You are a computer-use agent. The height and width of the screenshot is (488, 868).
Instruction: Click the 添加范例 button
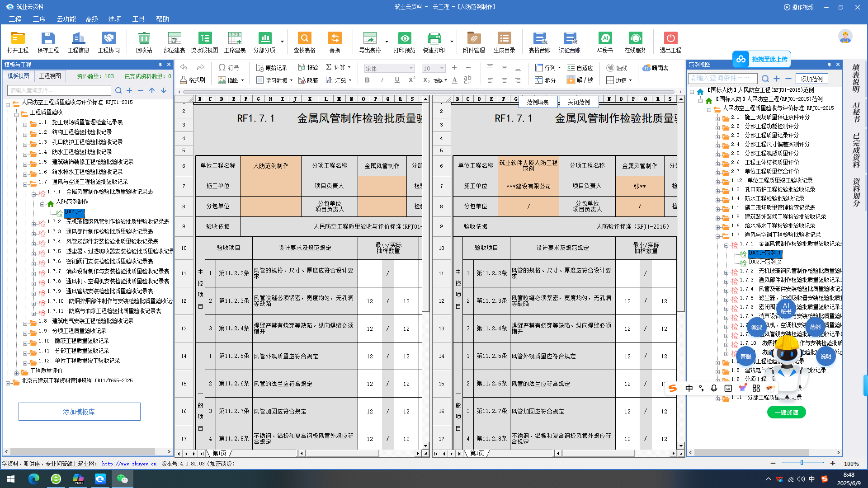pyautogui.click(x=812, y=79)
